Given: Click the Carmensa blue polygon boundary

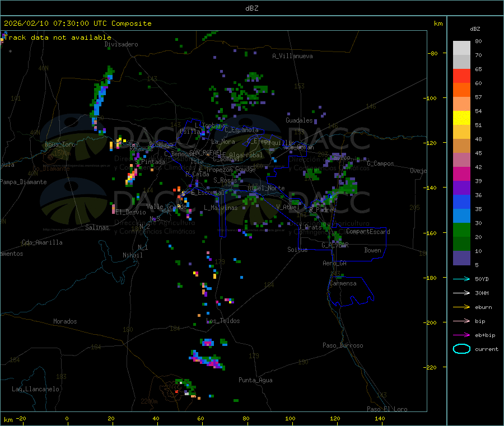Looking at the screenshot, I should [x=351, y=291].
